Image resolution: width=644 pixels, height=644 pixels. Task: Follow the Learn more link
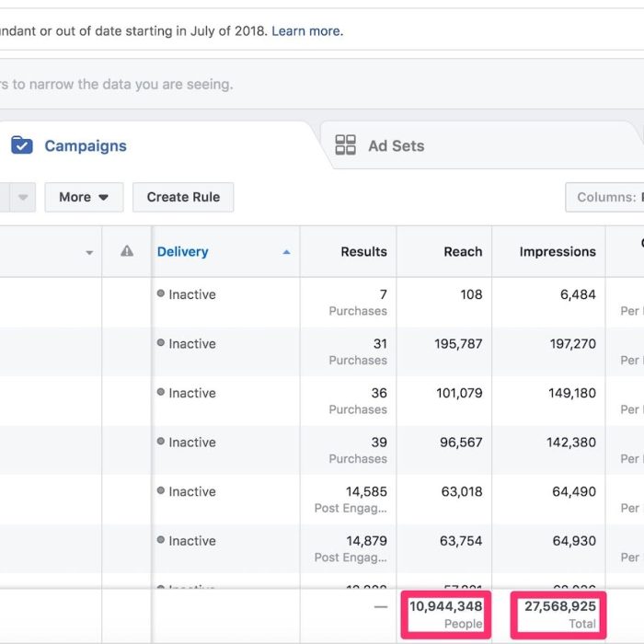[306, 31]
